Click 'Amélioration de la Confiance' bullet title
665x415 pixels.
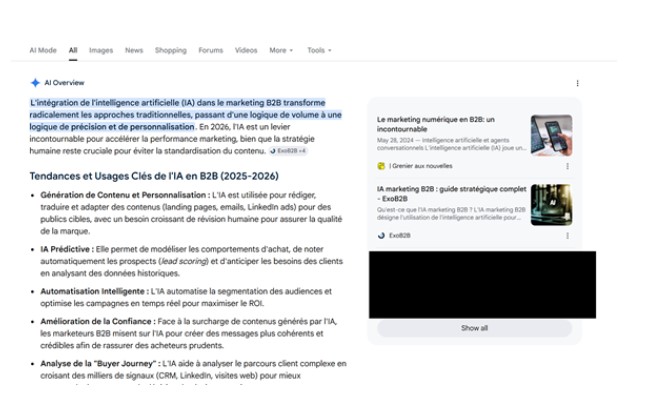(x=98, y=321)
